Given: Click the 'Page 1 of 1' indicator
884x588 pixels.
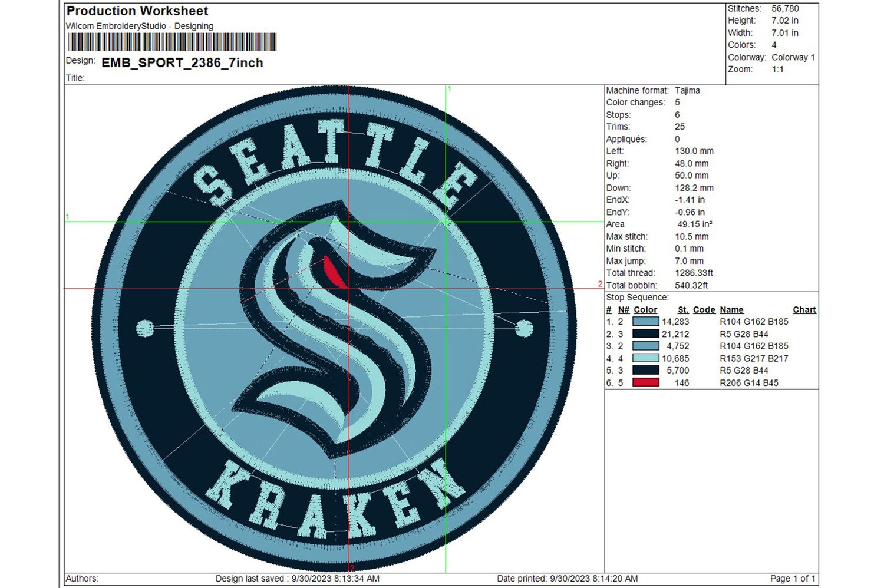Looking at the screenshot, I should (793, 579).
